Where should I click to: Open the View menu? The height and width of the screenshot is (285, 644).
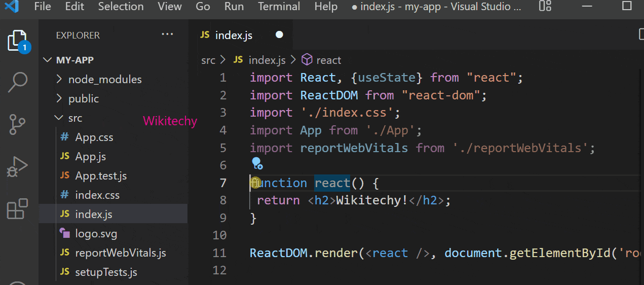170,7
